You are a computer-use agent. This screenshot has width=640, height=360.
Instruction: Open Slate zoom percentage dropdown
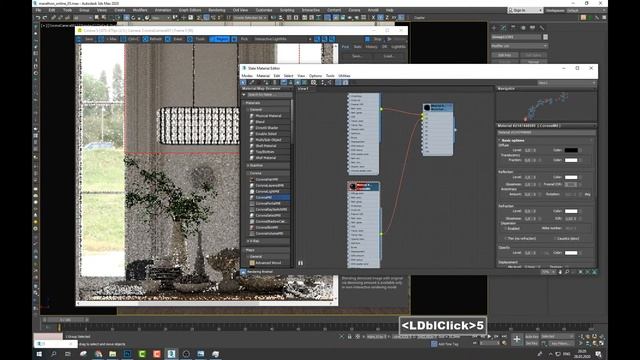click(x=547, y=272)
